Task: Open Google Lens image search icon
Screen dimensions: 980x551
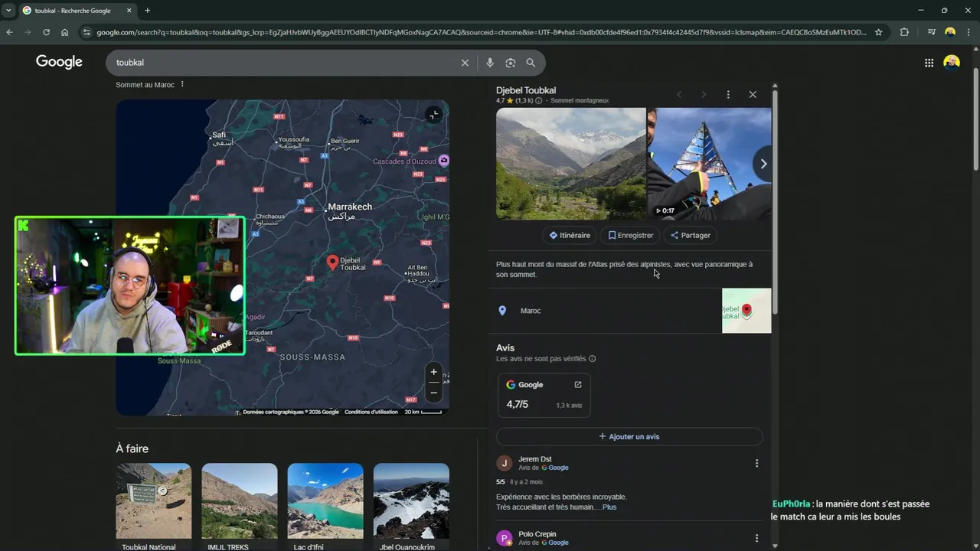Action: pyautogui.click(x=511, y=63)
